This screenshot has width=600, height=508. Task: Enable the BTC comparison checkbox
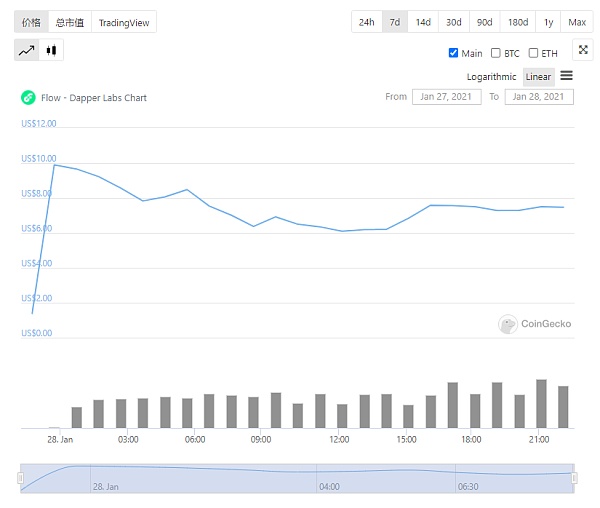[496, 53]
